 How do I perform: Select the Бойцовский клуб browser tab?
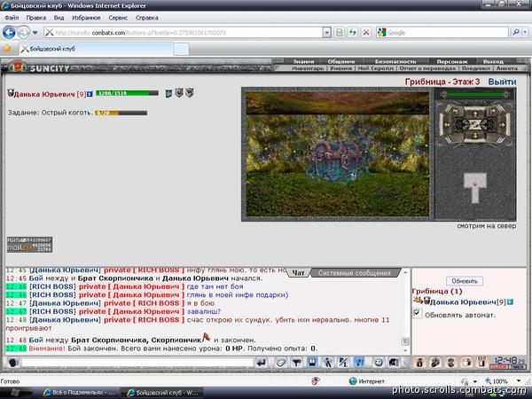pos(96,49)
